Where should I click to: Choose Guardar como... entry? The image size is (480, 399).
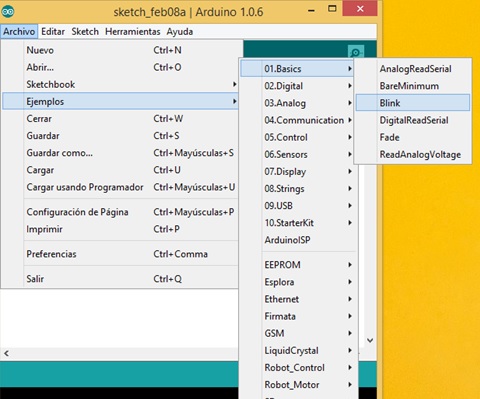click(120, 153)
